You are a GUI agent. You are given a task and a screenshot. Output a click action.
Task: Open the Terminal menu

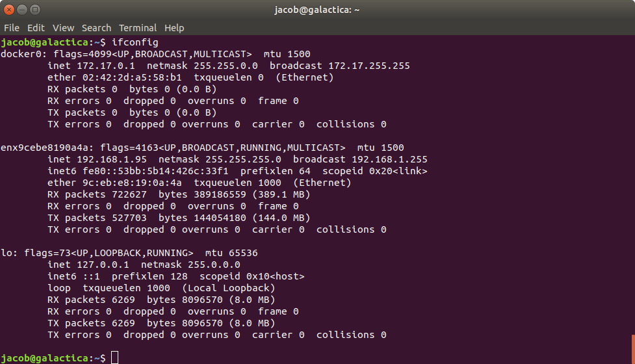pos(137,28)
